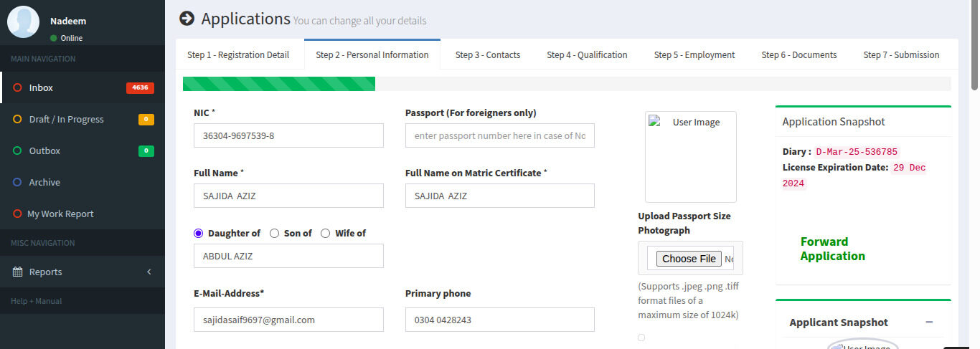Click the green Online status dot
Viewport: 980px width, 349px height.
pyautogui.click(x=54, y=38)
